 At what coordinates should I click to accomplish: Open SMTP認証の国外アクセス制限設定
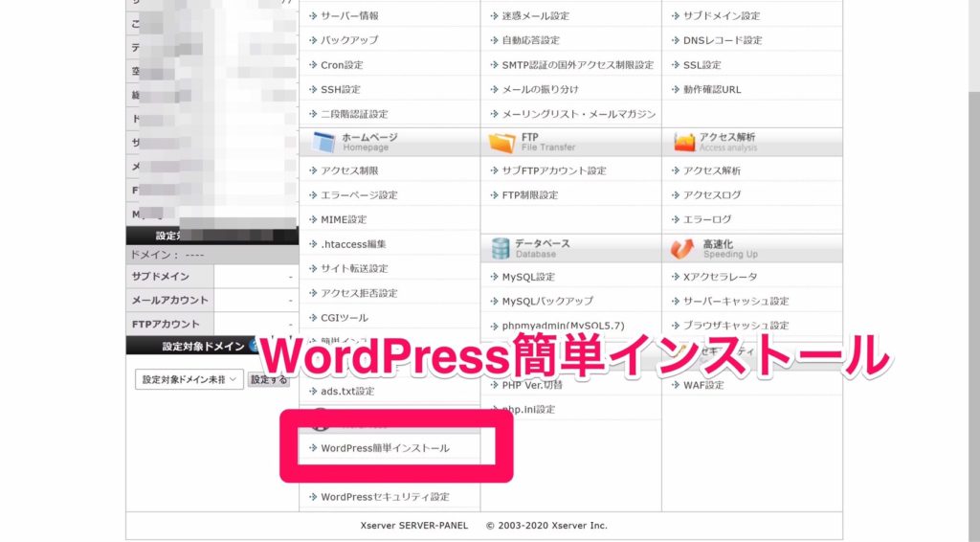click(578, 65)
